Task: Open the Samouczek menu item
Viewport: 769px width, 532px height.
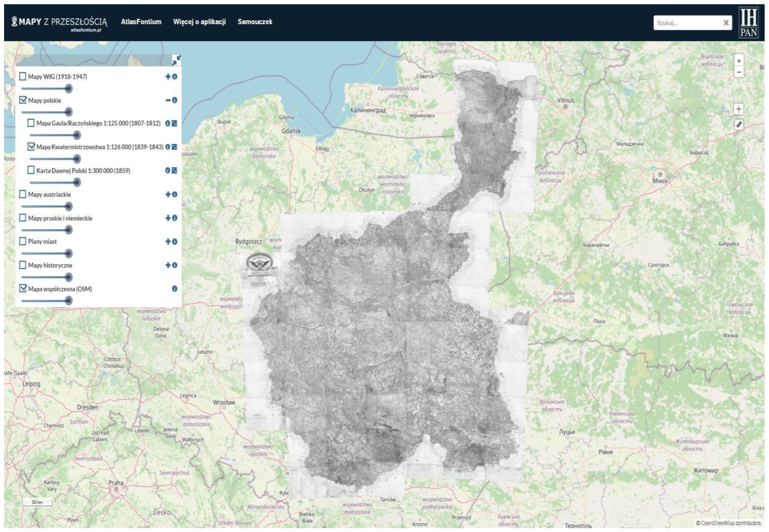Action: (255, 22)
